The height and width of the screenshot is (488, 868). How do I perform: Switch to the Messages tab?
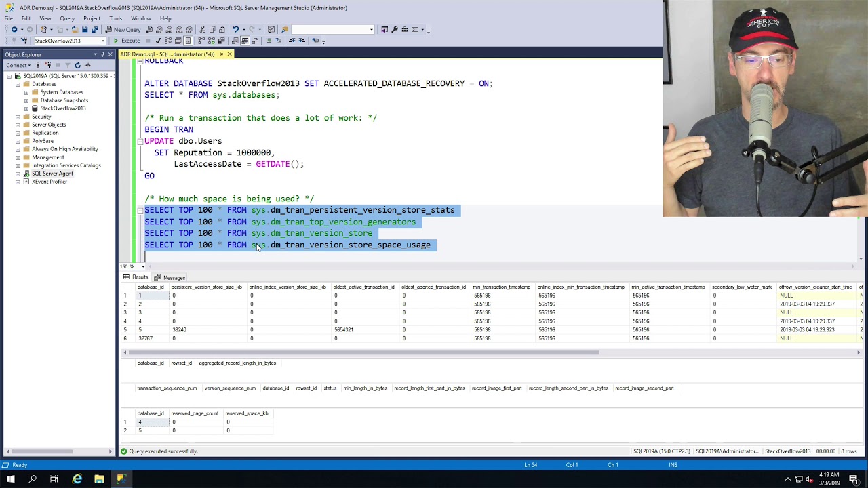[x=170, y=278]
